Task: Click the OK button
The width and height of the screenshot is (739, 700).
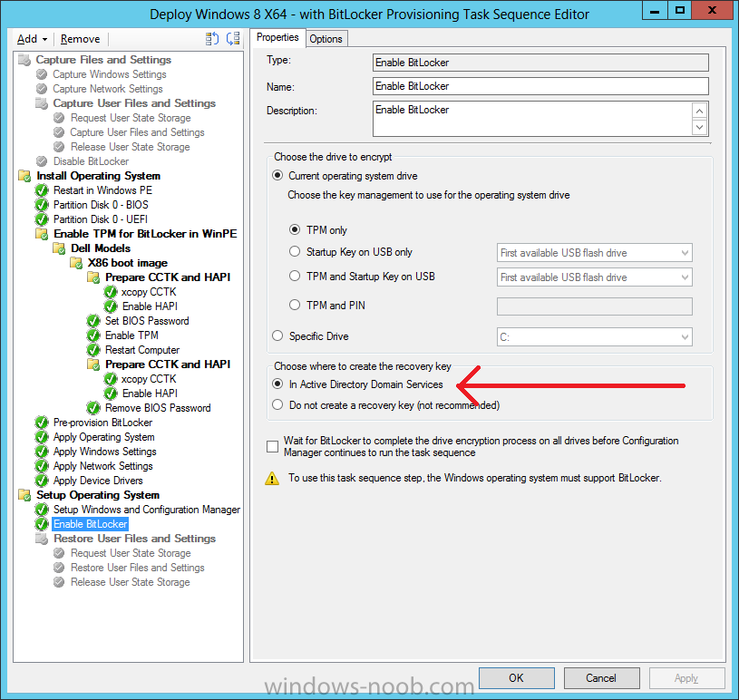Action: click(517, 678)
